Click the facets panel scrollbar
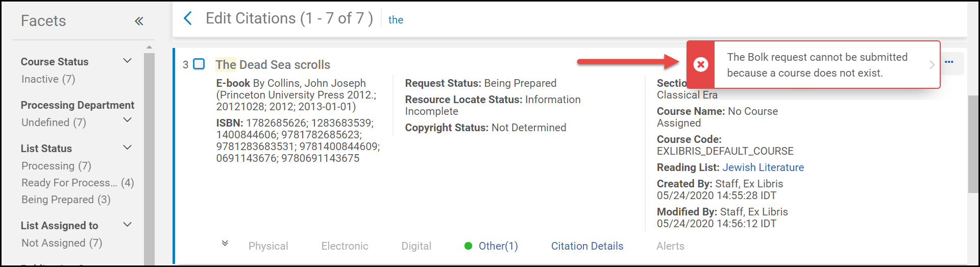This screenshot has width=980, height=267. click(x=149, y=153)
